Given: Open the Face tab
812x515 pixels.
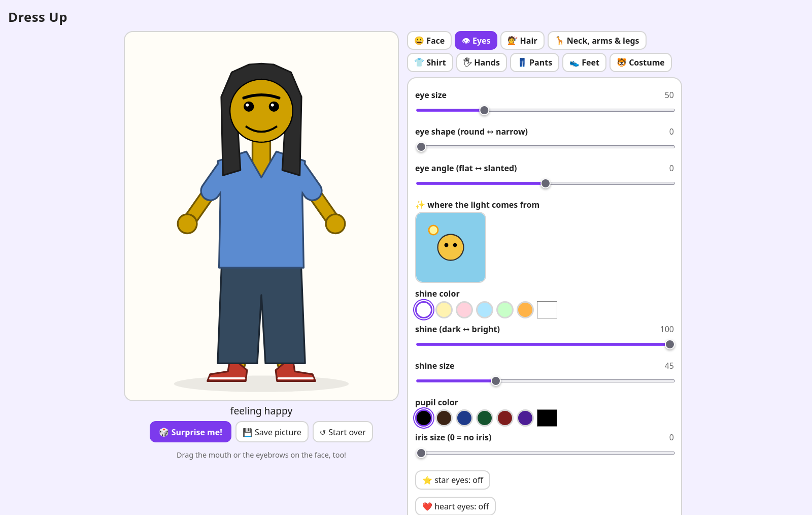Looking at the screenshot, I should point(429,41).
